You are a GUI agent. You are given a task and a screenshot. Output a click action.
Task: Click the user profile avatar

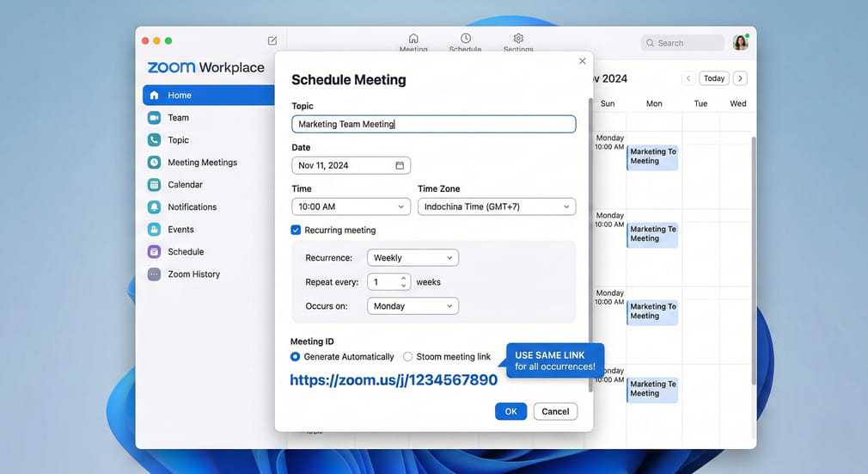click(x=740, y=43)
